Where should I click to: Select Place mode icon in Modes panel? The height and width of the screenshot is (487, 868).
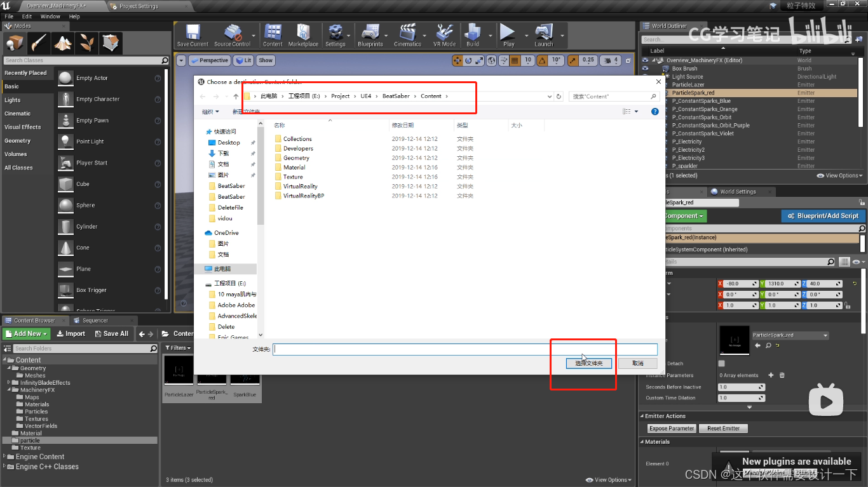coord(15,43)
